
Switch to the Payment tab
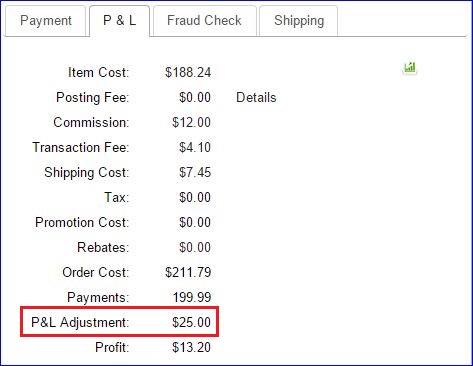[46, 21]
